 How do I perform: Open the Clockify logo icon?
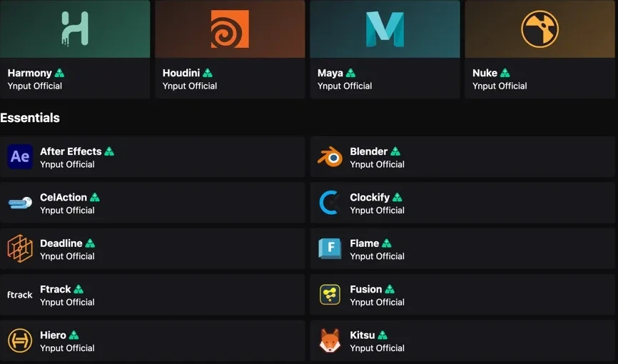point(330,203)
